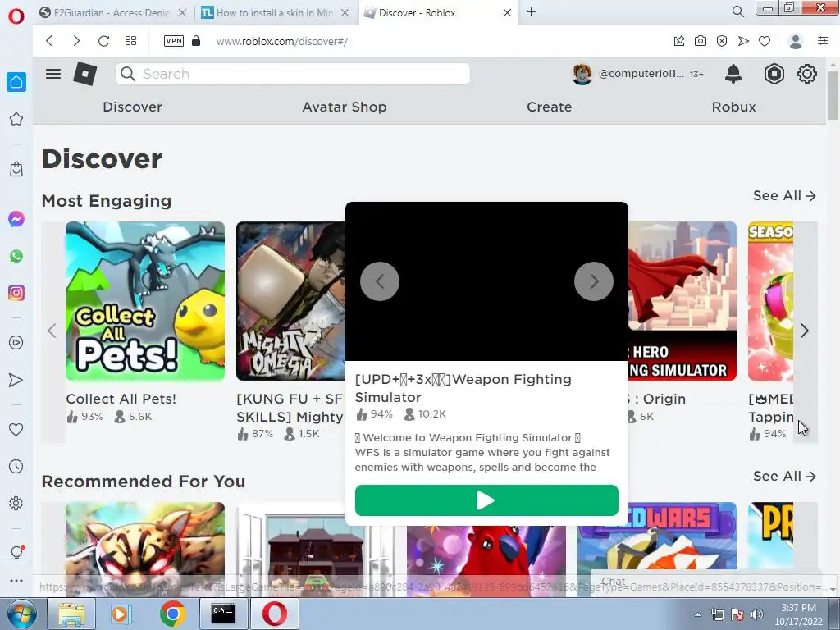Show previous preview image in hover card

[380, 281]
